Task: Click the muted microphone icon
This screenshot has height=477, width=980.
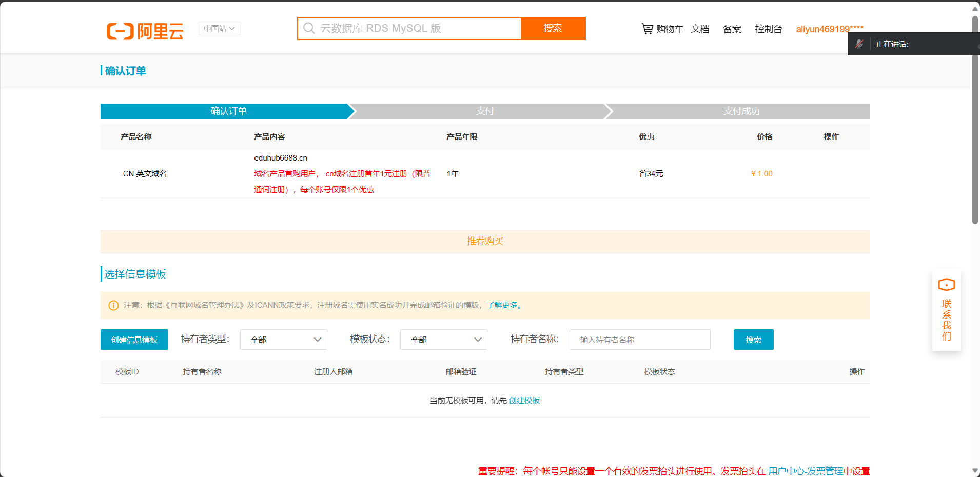Action: click(x=859, y=44)
